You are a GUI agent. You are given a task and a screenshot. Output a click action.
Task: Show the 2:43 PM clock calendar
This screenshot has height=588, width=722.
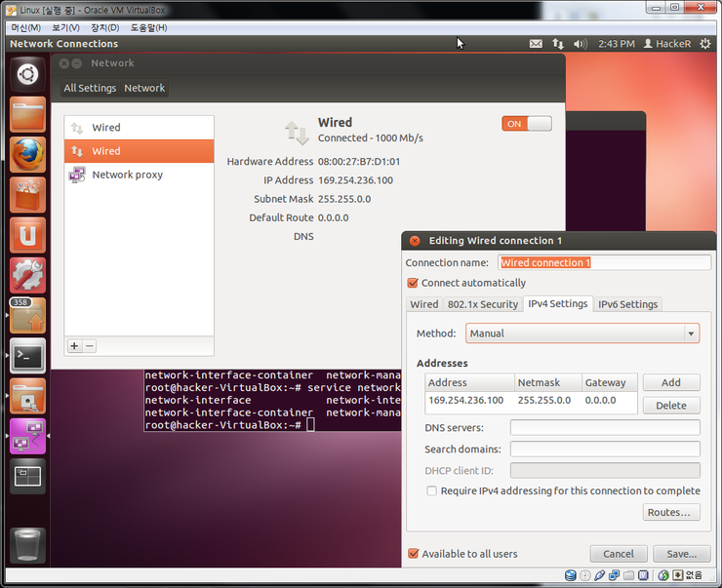(x=616, y=44)
